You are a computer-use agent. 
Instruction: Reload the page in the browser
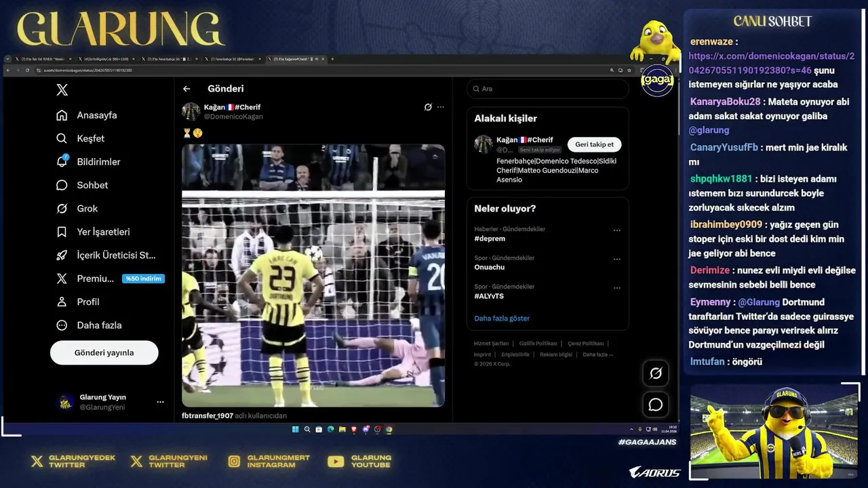pyautogui.click(x=27, y=70)
